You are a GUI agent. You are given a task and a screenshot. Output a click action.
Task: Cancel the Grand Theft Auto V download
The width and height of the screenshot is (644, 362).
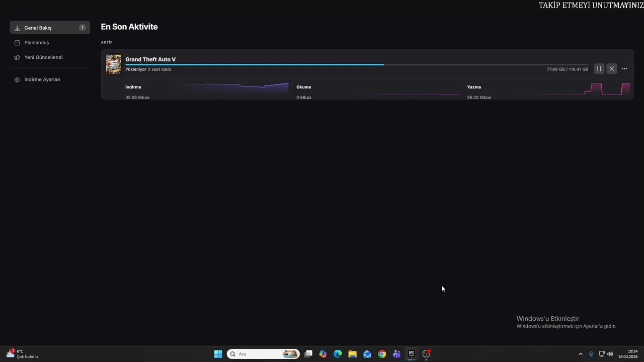pos(611,69)
